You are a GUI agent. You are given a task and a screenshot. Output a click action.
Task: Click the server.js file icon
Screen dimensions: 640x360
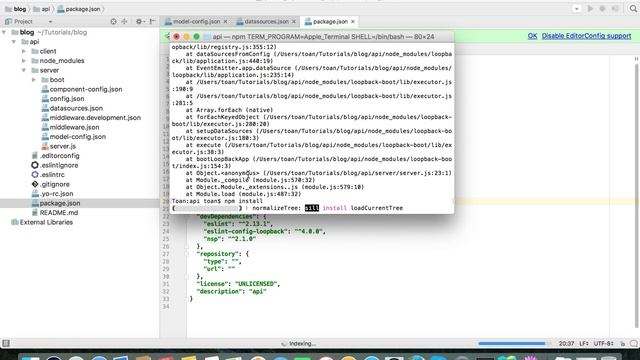pos(45,146)
